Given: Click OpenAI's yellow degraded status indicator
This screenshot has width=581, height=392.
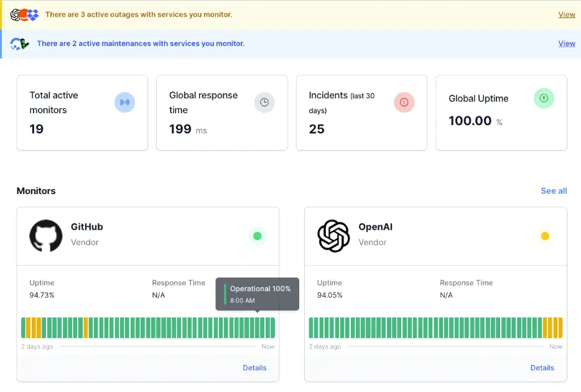Looking at the screenshot, I should 546,236.
